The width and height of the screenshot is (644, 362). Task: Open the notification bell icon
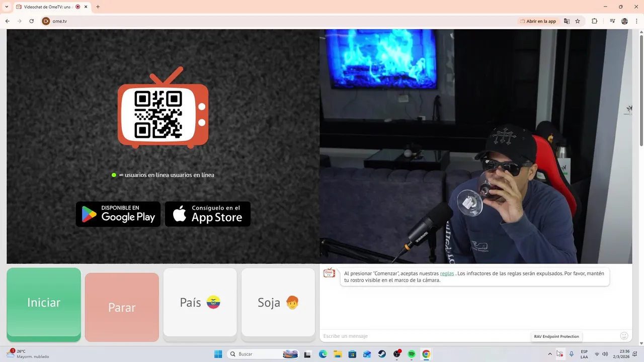tap(635, 354)
